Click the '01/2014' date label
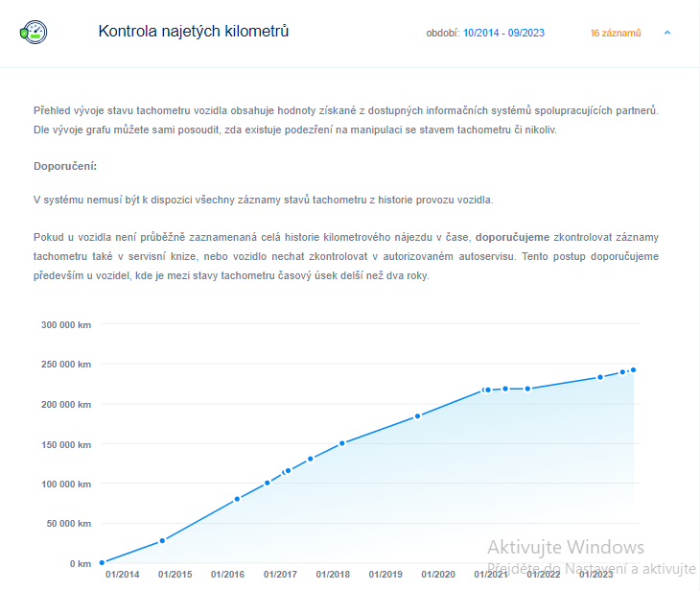Image resolution: width=700 pixels, height=591 pixels. coord(123,575)
